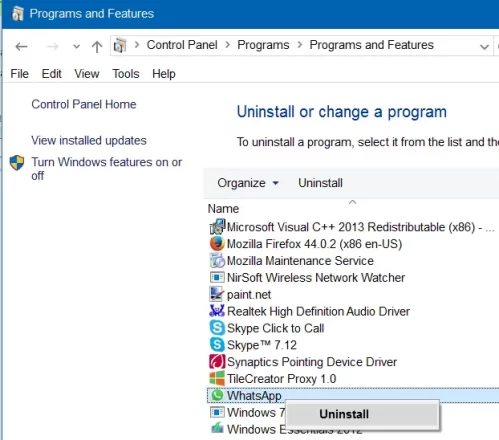Open the View menu
This screenshot has height=440, width=499.
[87, 74]
